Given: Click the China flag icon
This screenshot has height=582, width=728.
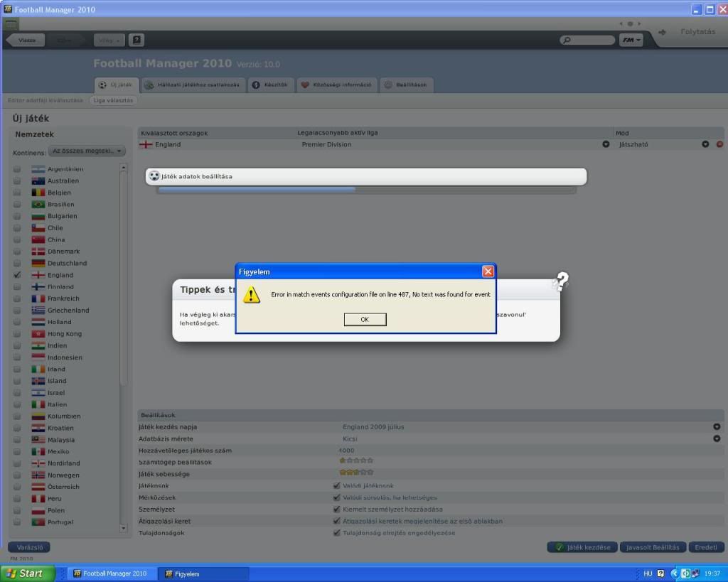Looking at the screenshot, I should (38, 239).
